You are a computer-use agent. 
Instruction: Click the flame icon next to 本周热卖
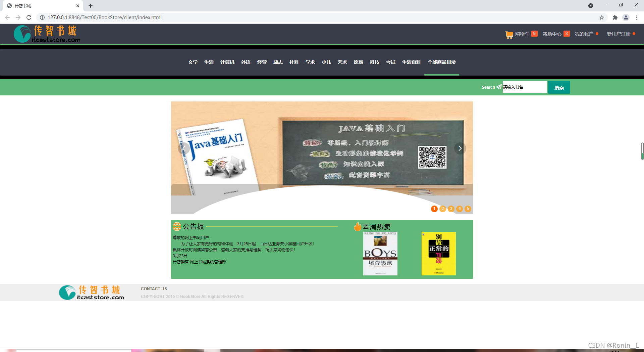358,227
